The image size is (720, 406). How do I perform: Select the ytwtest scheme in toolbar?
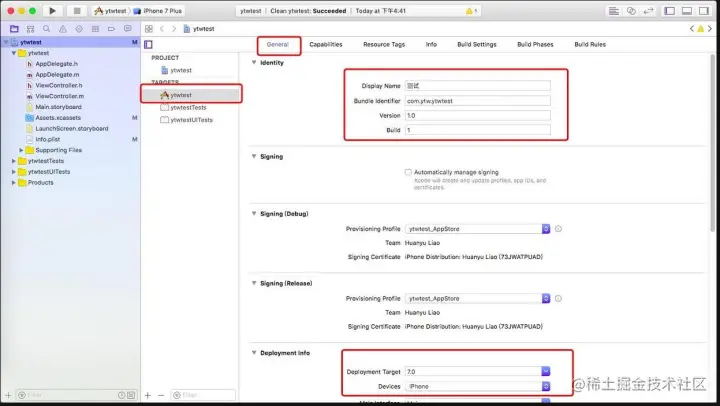[110, 11]
